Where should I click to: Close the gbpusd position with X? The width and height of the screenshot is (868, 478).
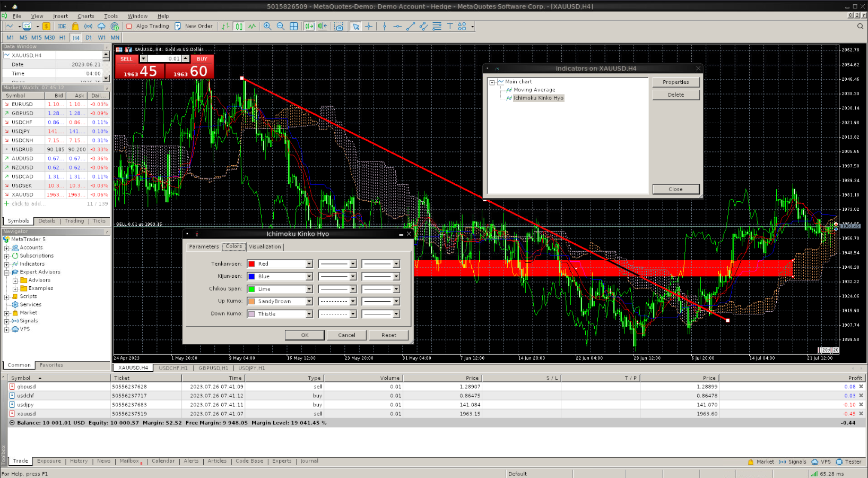point(861,387)
